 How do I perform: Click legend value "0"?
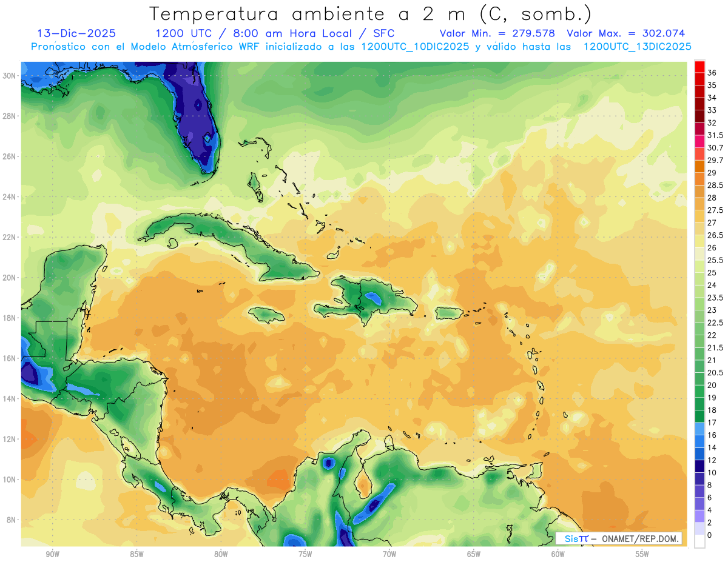point(710,535)
